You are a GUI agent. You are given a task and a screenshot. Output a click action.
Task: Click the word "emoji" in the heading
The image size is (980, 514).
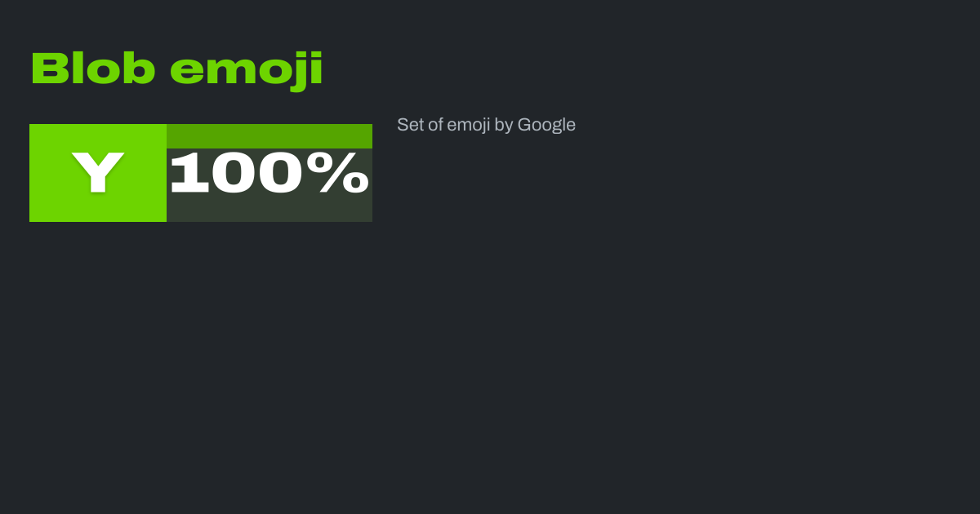coord(246,69)
